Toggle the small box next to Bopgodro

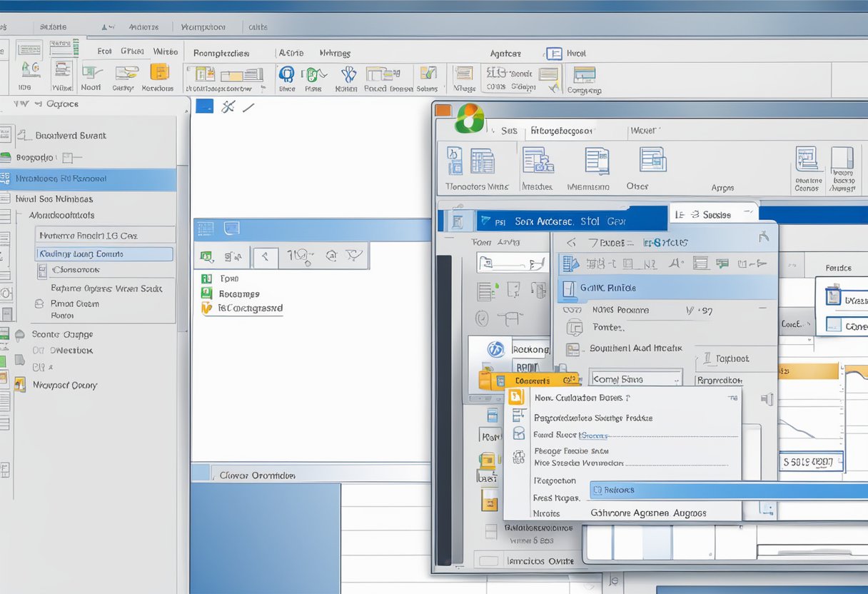(x=68, y=157)
